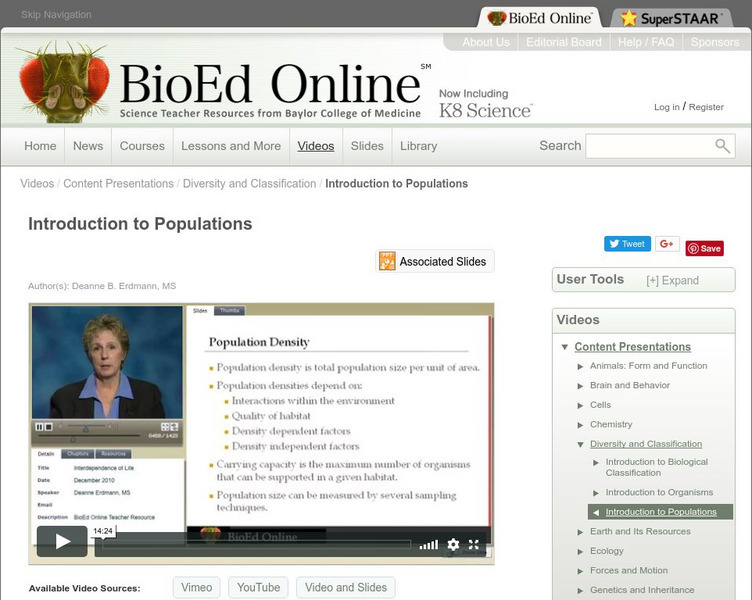752x600 pixels.
Task: Open Resources tab below speaker video
Action: coord(113,453)
